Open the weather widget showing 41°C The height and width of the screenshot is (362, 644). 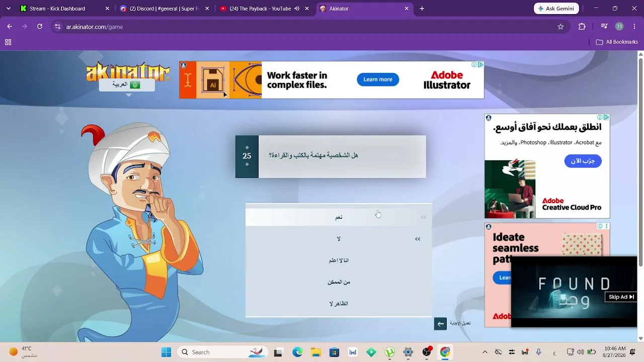[24, 352]
